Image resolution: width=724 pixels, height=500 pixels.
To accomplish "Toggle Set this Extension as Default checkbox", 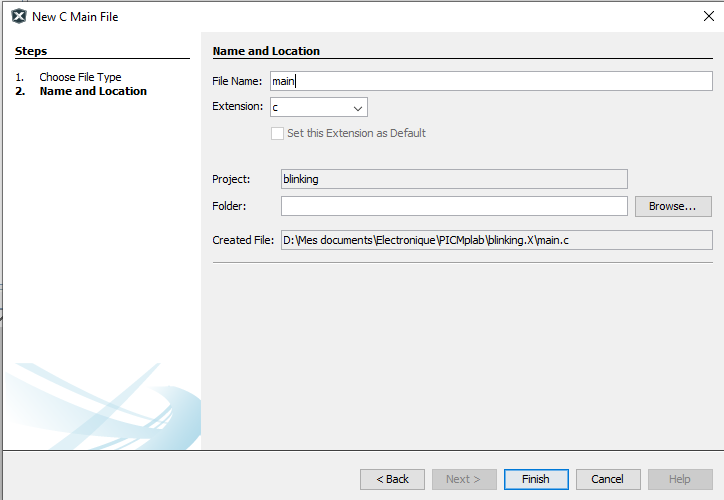I will 278,133.
